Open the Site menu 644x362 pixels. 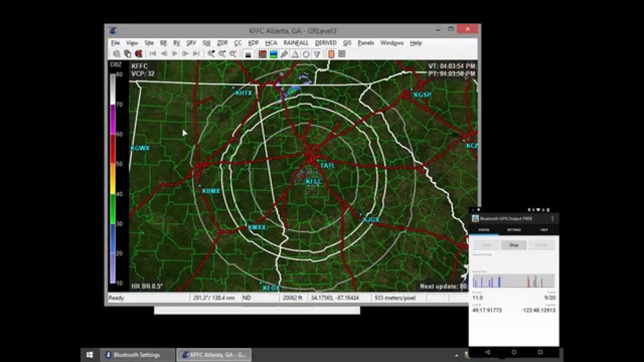click(149, 43)
